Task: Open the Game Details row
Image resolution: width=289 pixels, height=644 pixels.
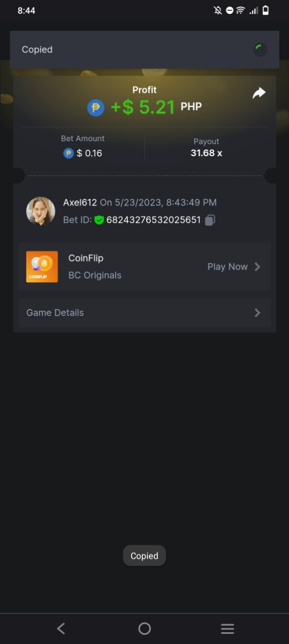Action: [x=144, y=313]
